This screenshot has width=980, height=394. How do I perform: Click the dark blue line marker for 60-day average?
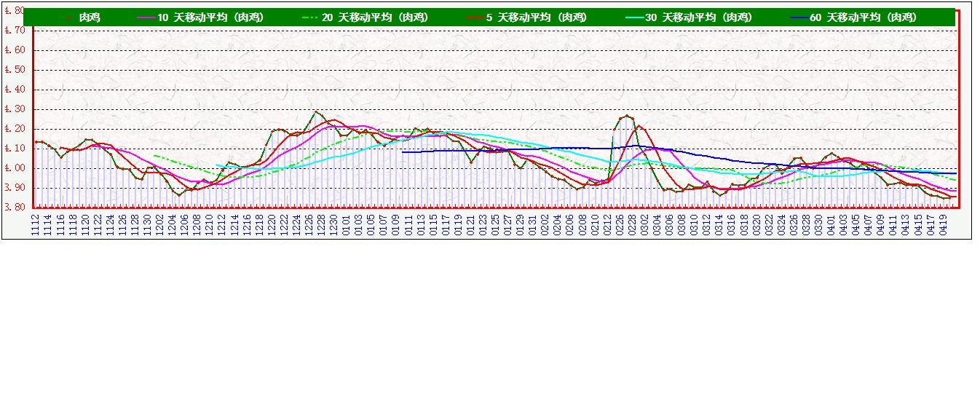(x=799, y=17)
